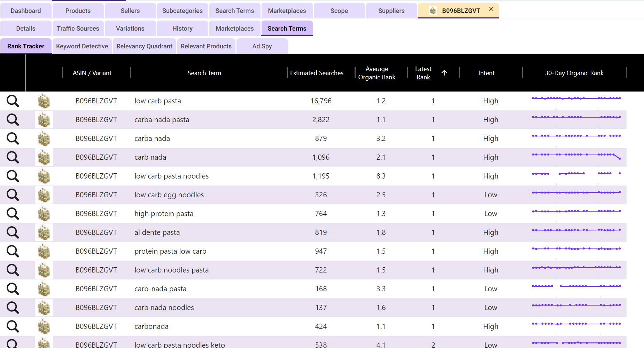The width and height of the screenshot is (644, 348).
Task: Open product thumbnail in carbonada row
Action: pyautogui.click(x=44, y=326)
